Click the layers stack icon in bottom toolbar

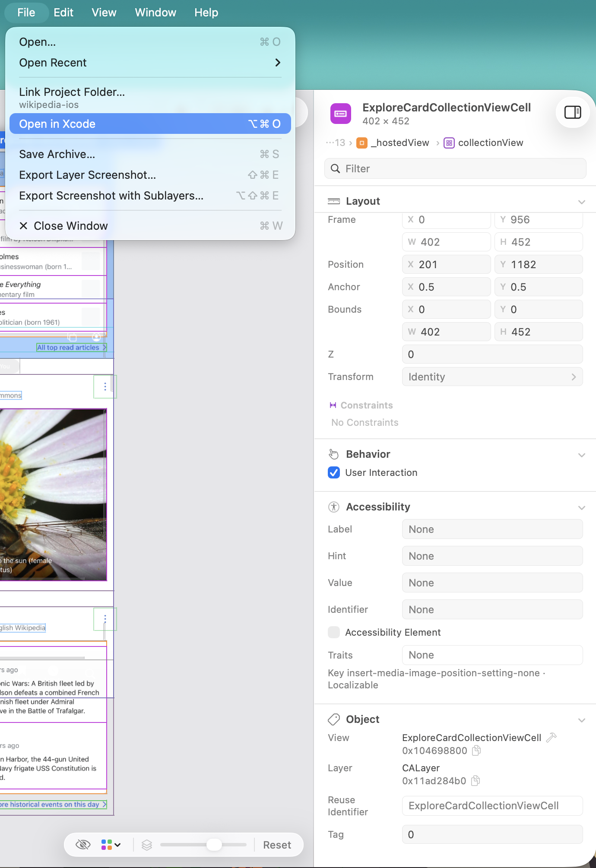147,845
